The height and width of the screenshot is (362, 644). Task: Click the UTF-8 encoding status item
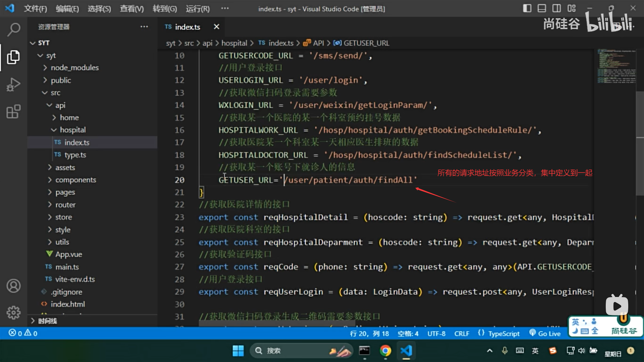click(436, 334)
